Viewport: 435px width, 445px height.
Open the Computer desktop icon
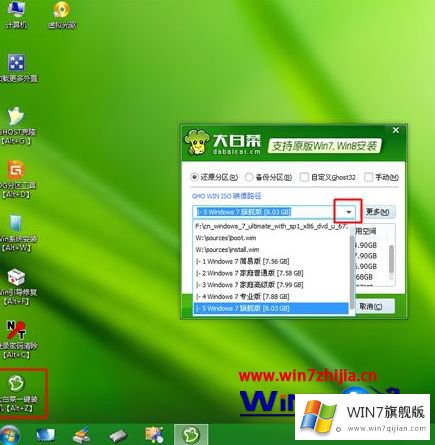[x=16, y=14]
